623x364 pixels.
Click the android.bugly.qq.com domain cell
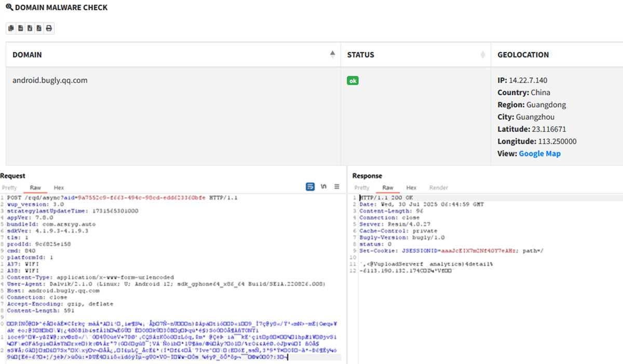(x=50, y=80)
